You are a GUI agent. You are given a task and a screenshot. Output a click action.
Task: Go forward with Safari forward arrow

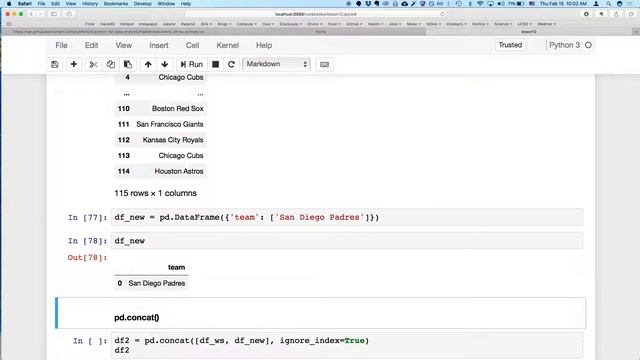pyautogui.click(x=40, y=14)
